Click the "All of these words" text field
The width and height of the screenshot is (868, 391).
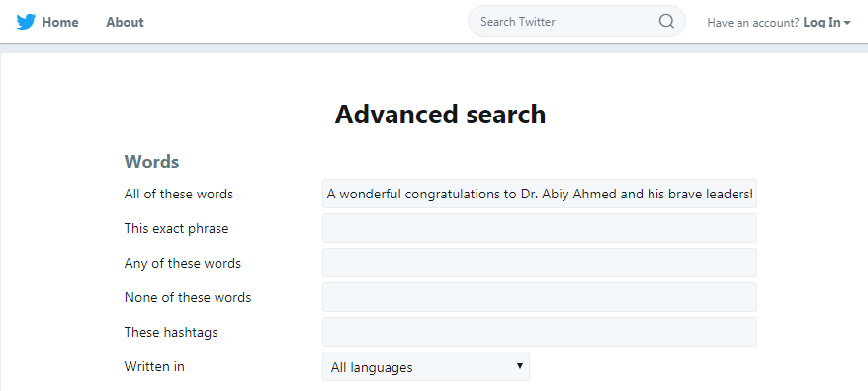point(539,194)
